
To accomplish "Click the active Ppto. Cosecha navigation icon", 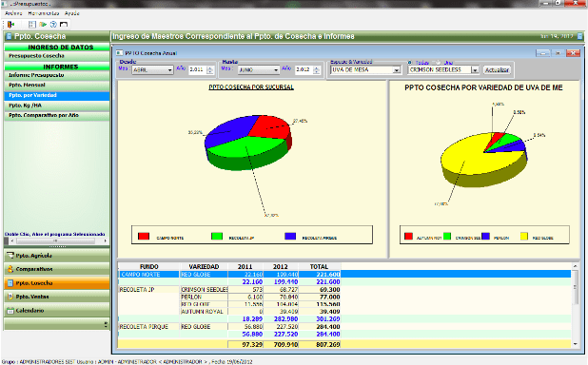I will (10, 283).
